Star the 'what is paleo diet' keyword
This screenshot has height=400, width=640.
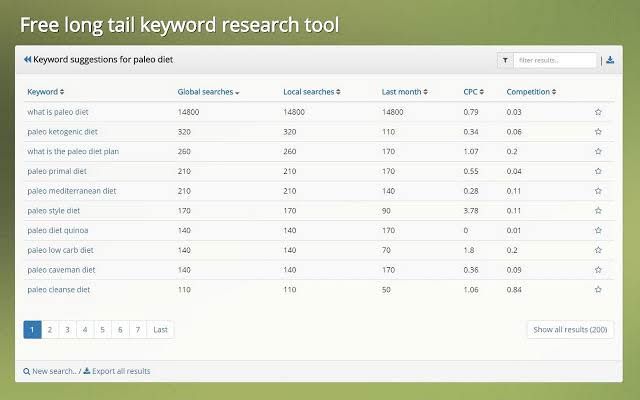598,112
